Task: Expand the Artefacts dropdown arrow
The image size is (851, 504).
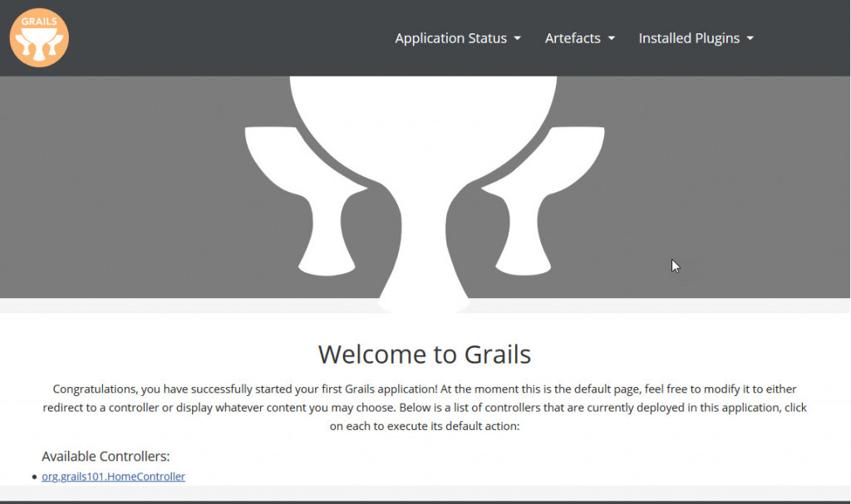Action: pyautogui.click(x=611, y=38)
